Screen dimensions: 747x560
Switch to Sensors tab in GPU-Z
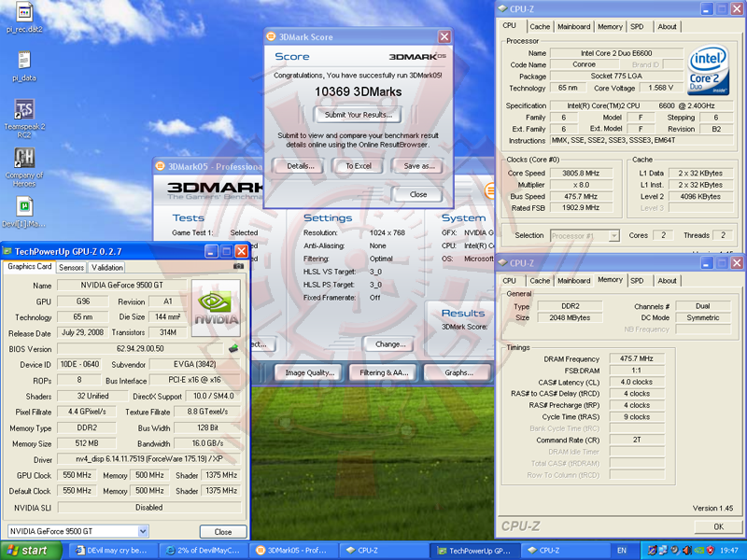[x=71, y=268]
